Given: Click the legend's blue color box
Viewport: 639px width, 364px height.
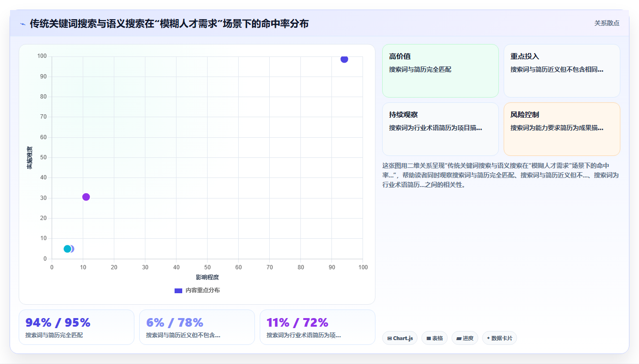Looking at the screenshot, I should pyautogui.click(x=178, y=290).
